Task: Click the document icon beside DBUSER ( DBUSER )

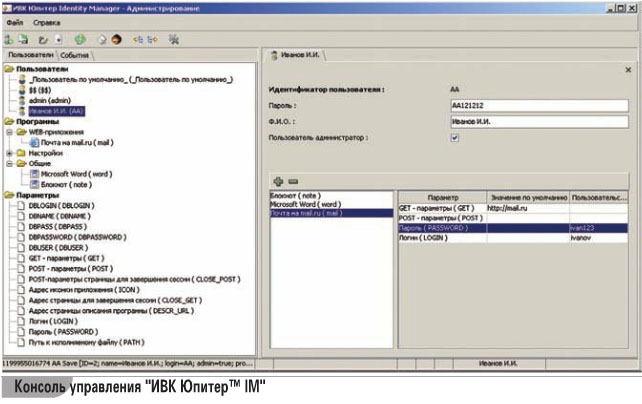Action: pyautogui.click(x=21, y=248)
